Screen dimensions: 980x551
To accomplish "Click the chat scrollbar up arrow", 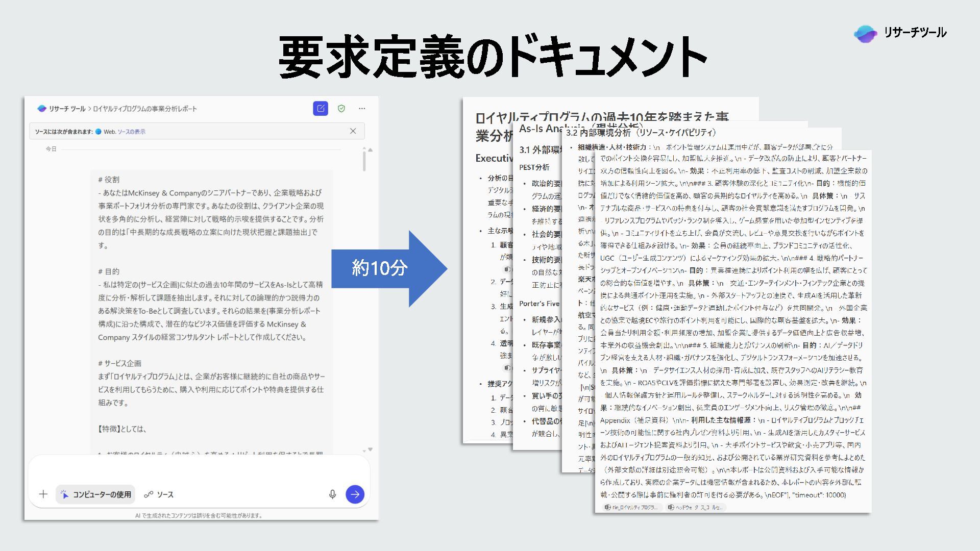I will 370,150.
